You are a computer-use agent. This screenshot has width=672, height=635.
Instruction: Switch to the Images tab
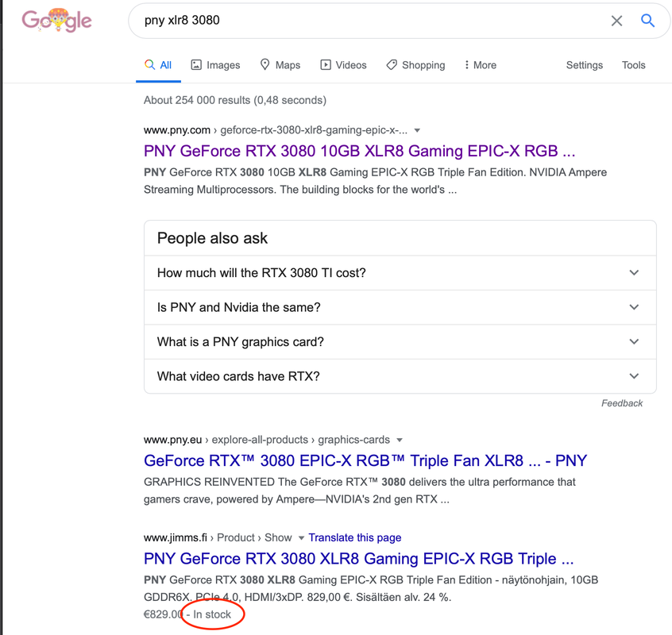[x=215, y=65]
